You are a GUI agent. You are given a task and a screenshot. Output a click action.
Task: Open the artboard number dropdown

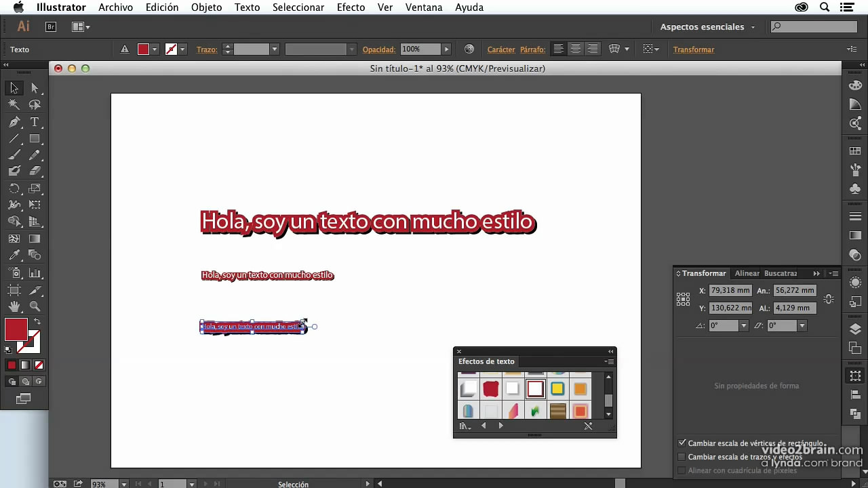click(x=192, y=484)
